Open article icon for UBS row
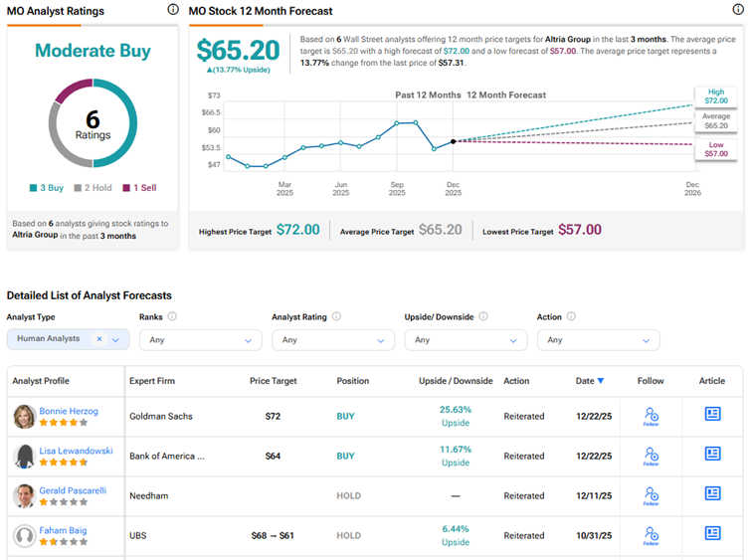Image resolution: width=748 pixels, height=560 pixels. pos(712,533)
